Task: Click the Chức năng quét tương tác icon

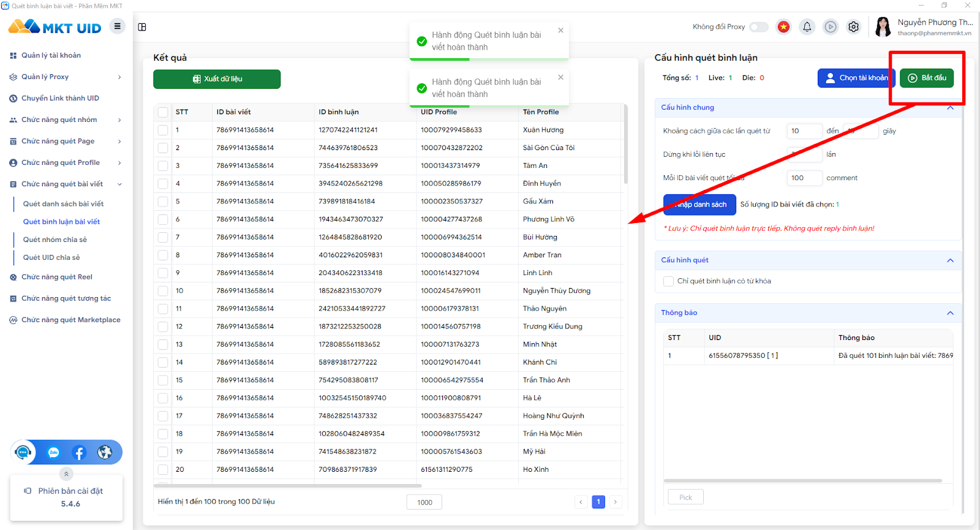Action: [13, 299]
